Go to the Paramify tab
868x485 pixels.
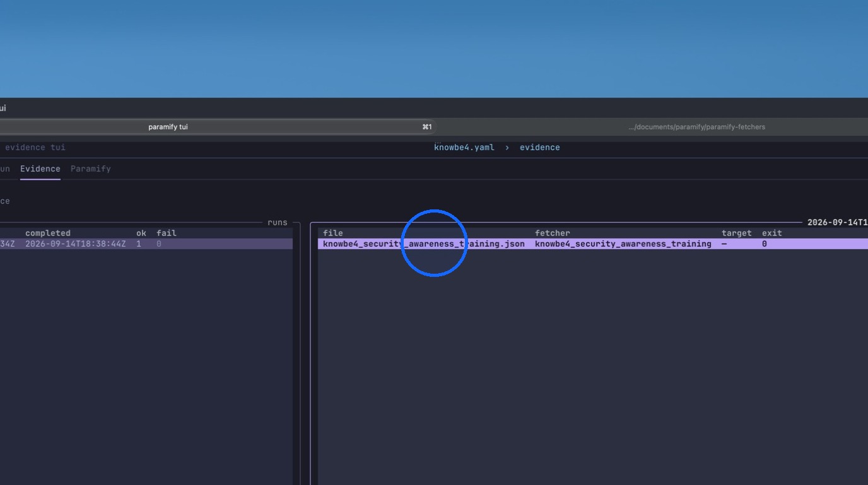(x=91, y=169)
